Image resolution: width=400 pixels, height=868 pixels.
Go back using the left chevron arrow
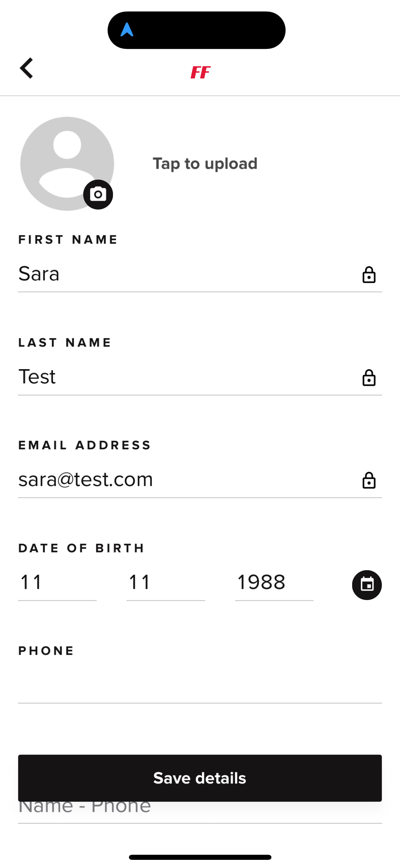[26, 68]
